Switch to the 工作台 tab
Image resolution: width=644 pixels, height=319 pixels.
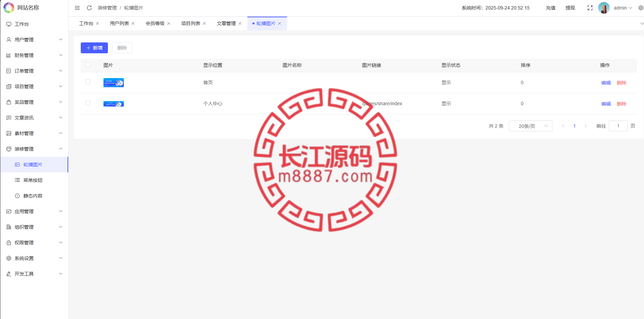pyautogui.click(x=86, y=23)
